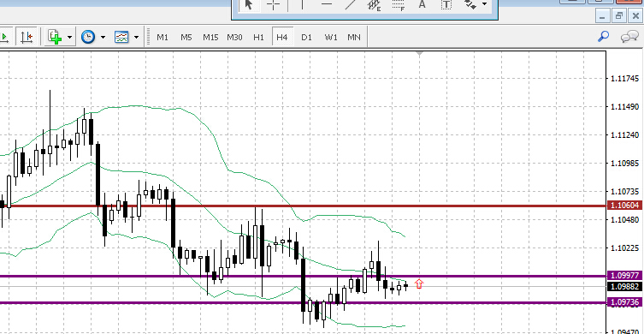
Task: Click the 1.11490 price scale value
Action: click(x=625, y=107)
